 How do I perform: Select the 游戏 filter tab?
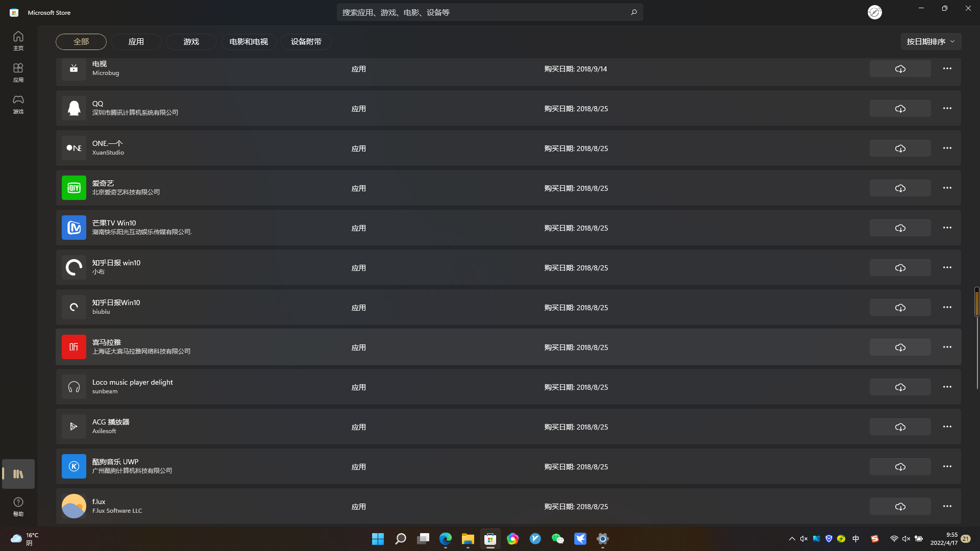[191, 42]
